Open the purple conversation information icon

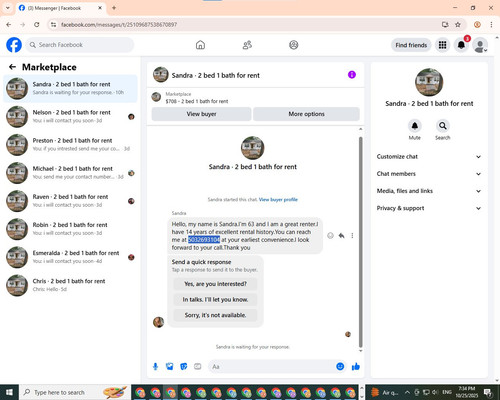tap(352, 75)
